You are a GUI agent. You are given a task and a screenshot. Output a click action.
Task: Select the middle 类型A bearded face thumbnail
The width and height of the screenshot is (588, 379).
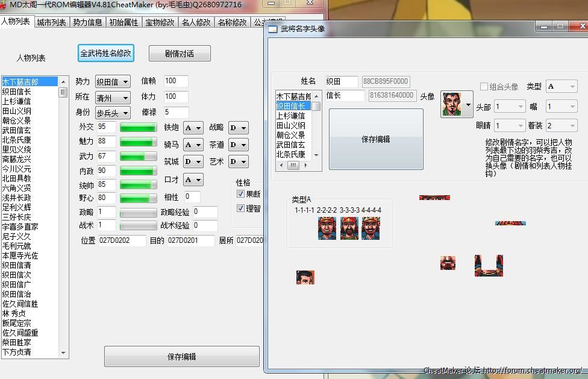click(x=349, y=229)
